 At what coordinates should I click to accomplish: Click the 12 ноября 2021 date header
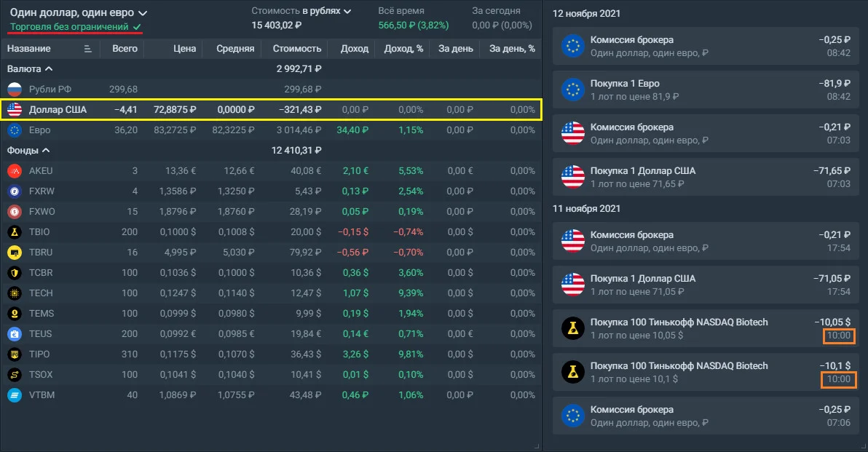click(x=586, y=13)
